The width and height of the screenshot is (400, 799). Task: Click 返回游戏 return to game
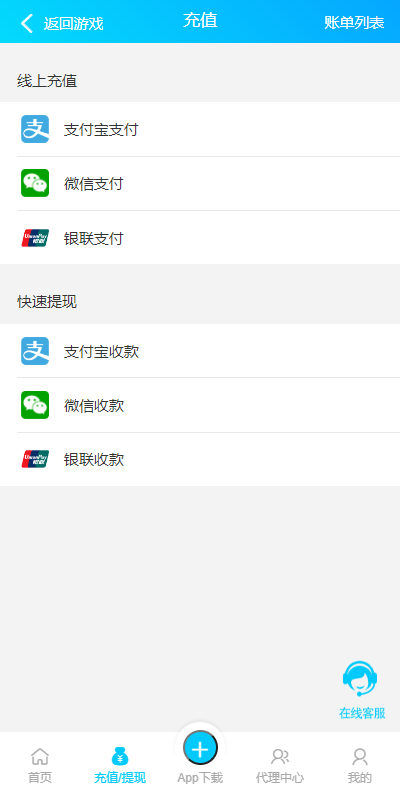(x=73, y=24)
